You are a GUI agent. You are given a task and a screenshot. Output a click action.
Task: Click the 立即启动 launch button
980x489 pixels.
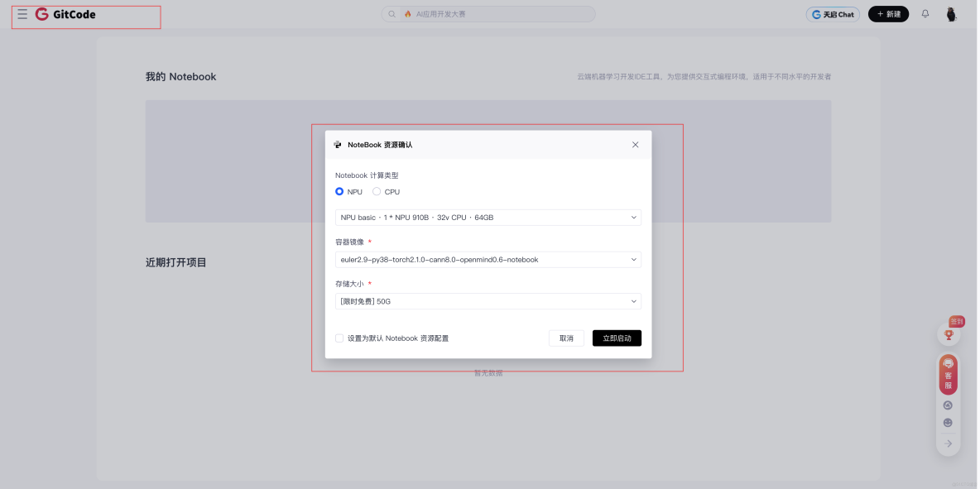click(x=617, y=338)
